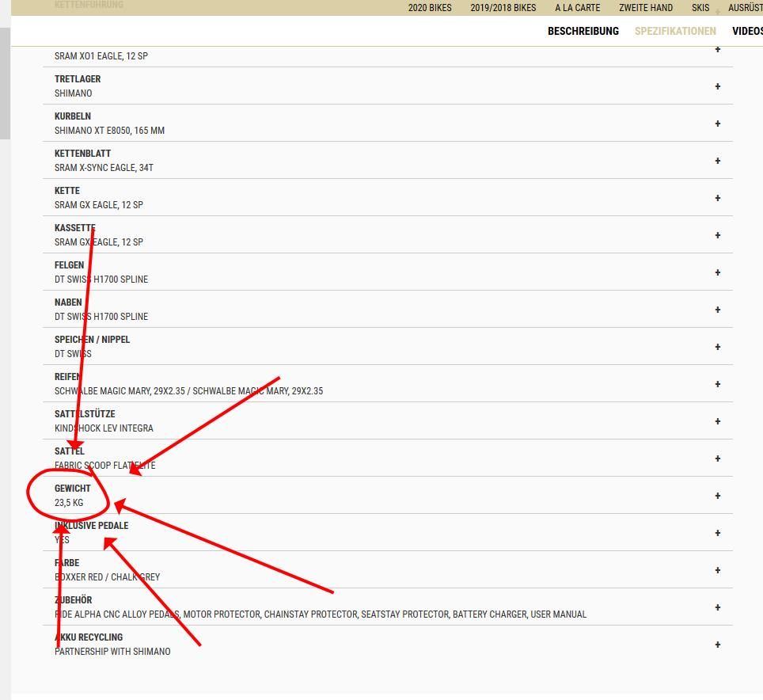Click the Naben heading

click(x=68, y=302)
